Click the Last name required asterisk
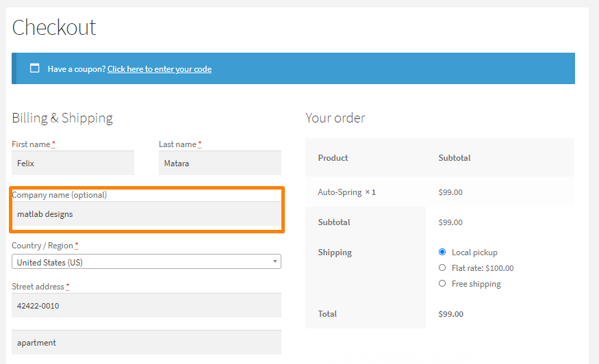 [x=199, y=144]
